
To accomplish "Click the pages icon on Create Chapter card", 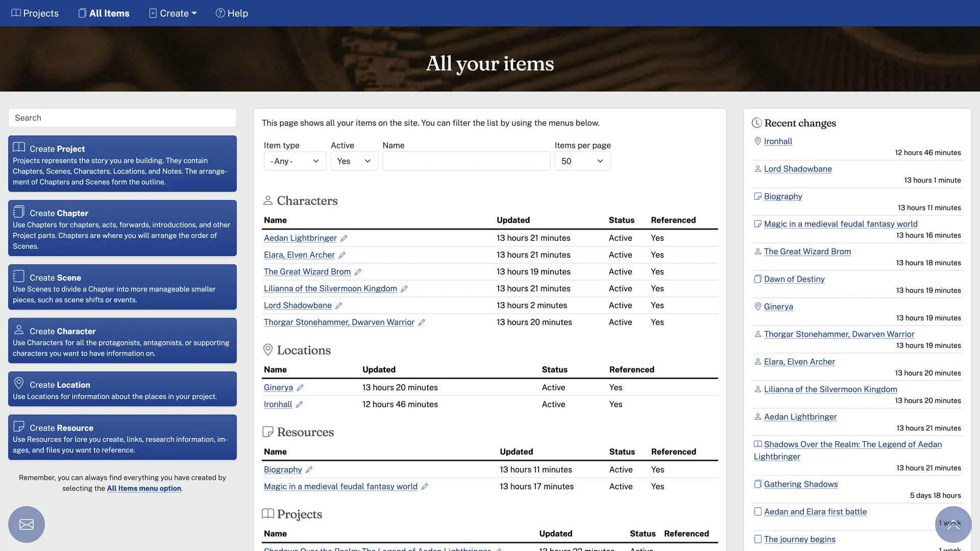I will point(19,211).
